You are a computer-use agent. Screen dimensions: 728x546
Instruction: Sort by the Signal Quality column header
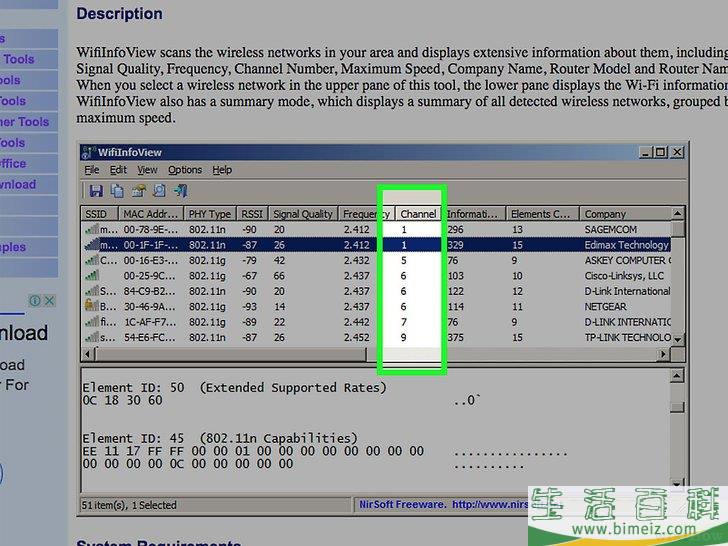click(303, 214)
